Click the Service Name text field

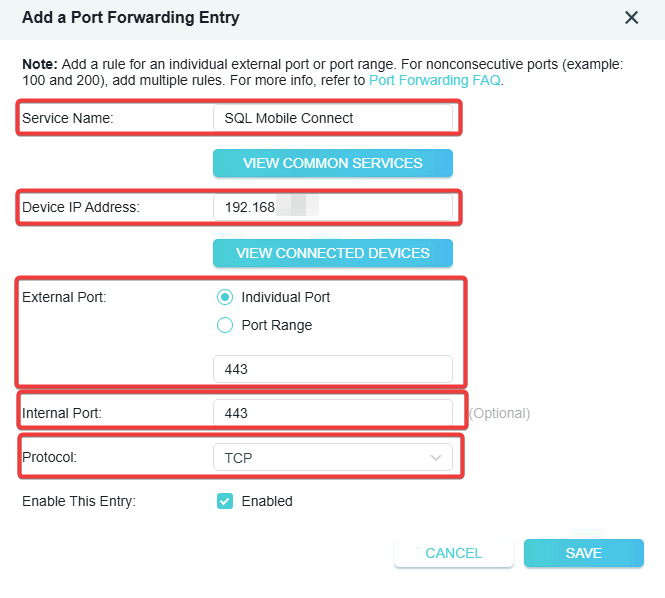click(x=332, y=118)
